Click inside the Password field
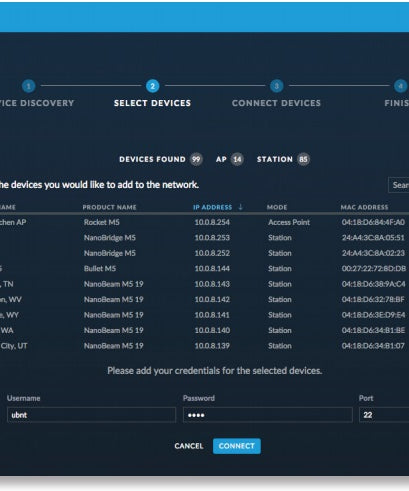The height and width of the screenshot is (491, 409). (268, 415)
